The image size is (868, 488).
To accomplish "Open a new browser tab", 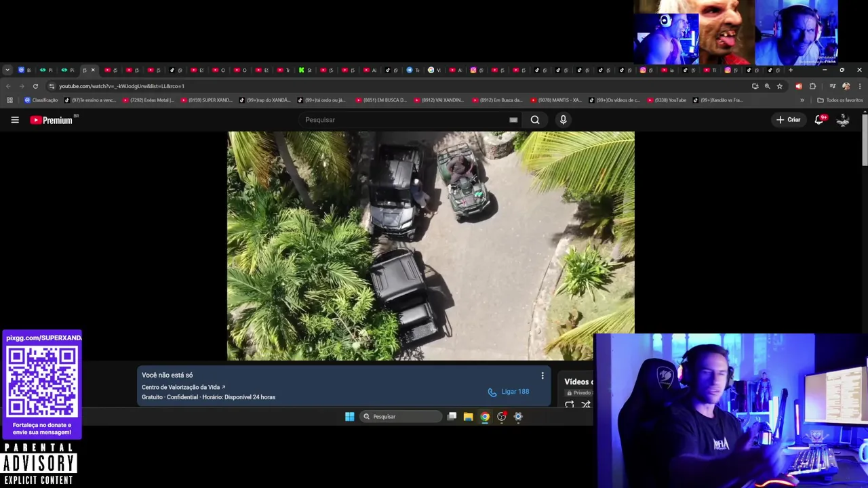I will pos(790,70).
